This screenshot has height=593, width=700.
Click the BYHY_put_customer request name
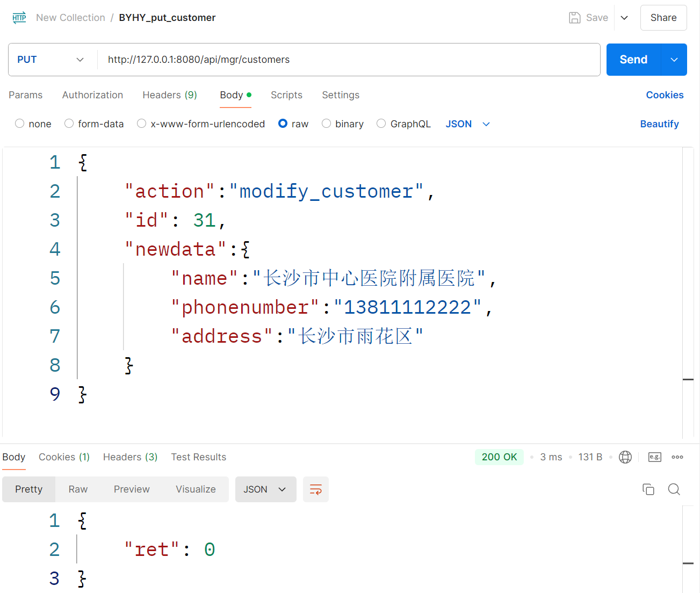pyautogui.click(x=167, y=18)
